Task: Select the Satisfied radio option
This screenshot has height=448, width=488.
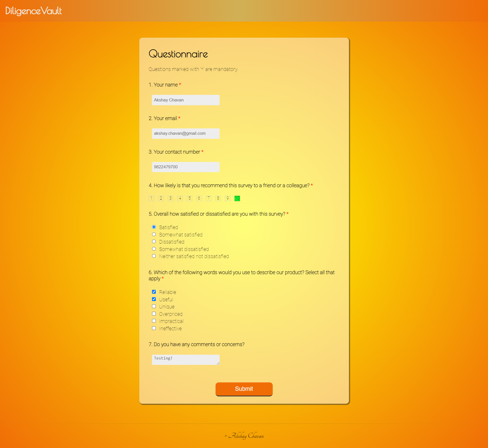Action: 154,227
